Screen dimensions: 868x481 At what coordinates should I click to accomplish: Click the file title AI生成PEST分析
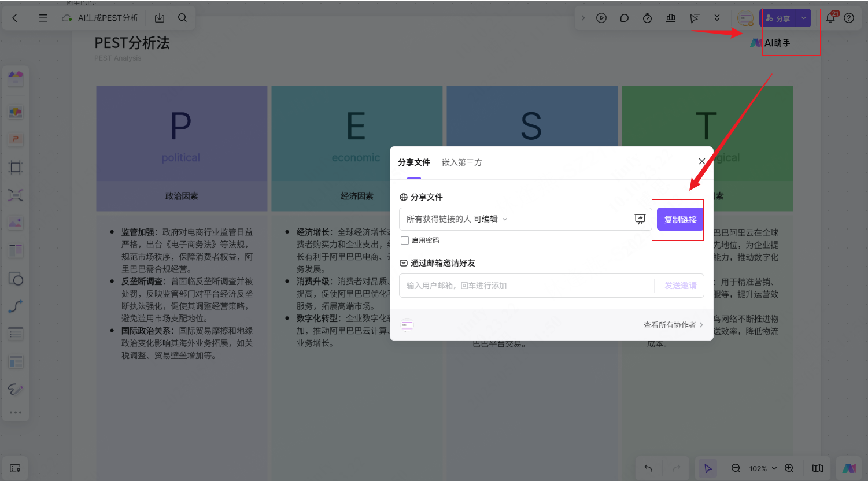click(108, 18)
